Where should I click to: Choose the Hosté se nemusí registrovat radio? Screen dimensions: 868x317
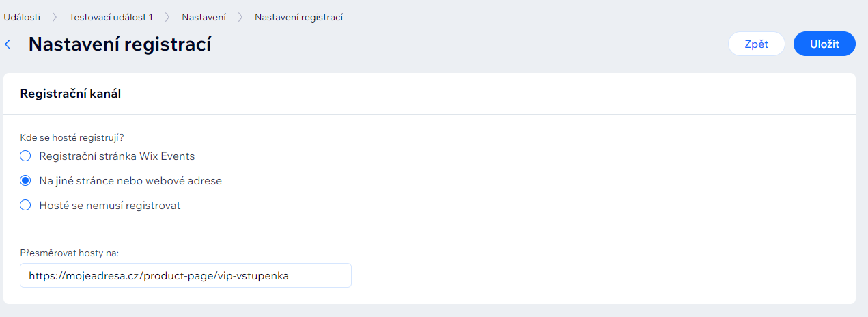(x=25, y=205)
